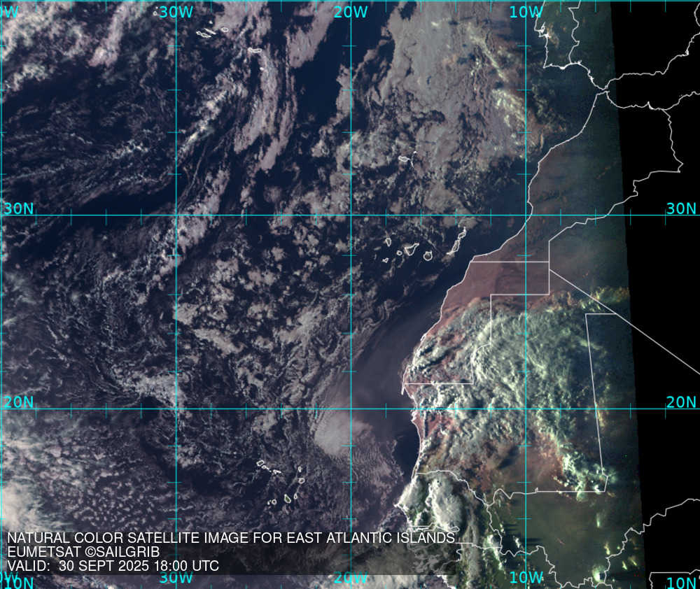This screenshot has height=589, width=700.
Task: Click the 20N latitude label on left edge
Action: click(18, 402)
